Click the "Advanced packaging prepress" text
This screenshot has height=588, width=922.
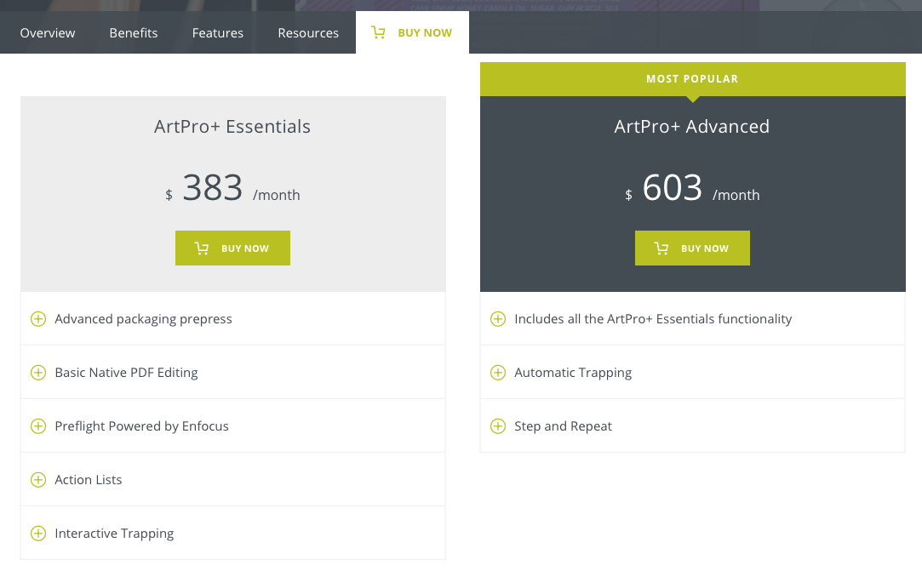point(144,319)
